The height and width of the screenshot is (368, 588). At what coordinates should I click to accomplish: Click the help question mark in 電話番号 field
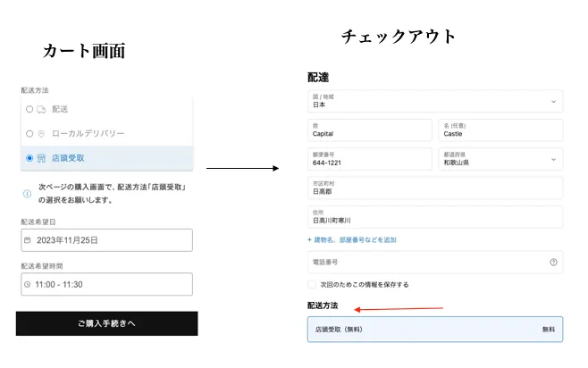pyautogui.click(x=553, y=263)
